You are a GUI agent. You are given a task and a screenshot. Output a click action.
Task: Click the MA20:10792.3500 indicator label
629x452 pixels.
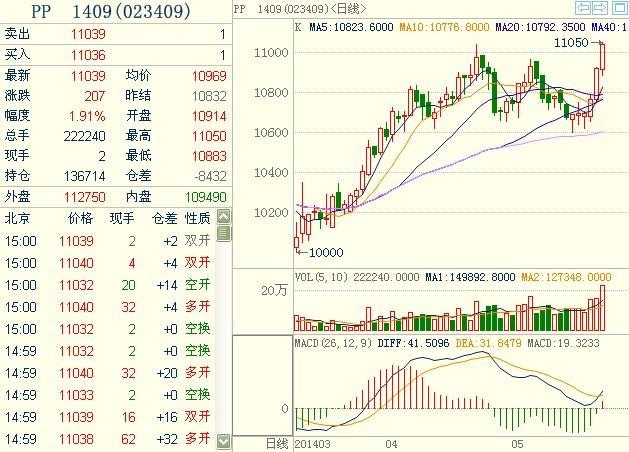point(540,27)
